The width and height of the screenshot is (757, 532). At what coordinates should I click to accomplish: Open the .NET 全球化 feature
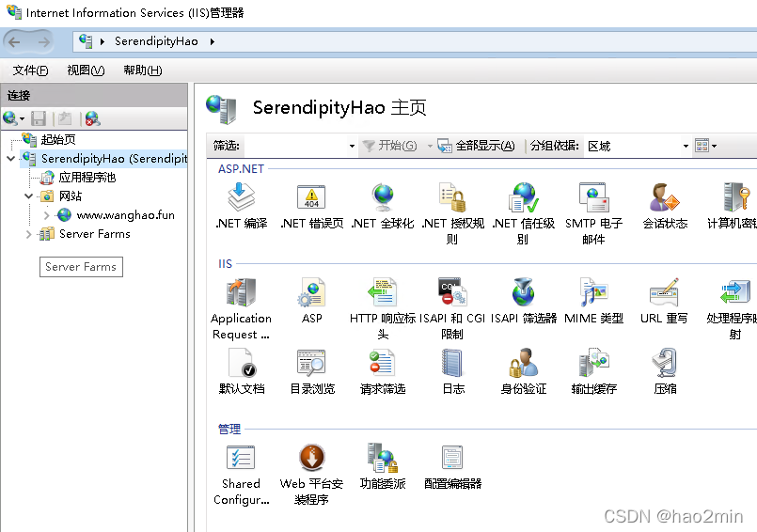[383, 206]
